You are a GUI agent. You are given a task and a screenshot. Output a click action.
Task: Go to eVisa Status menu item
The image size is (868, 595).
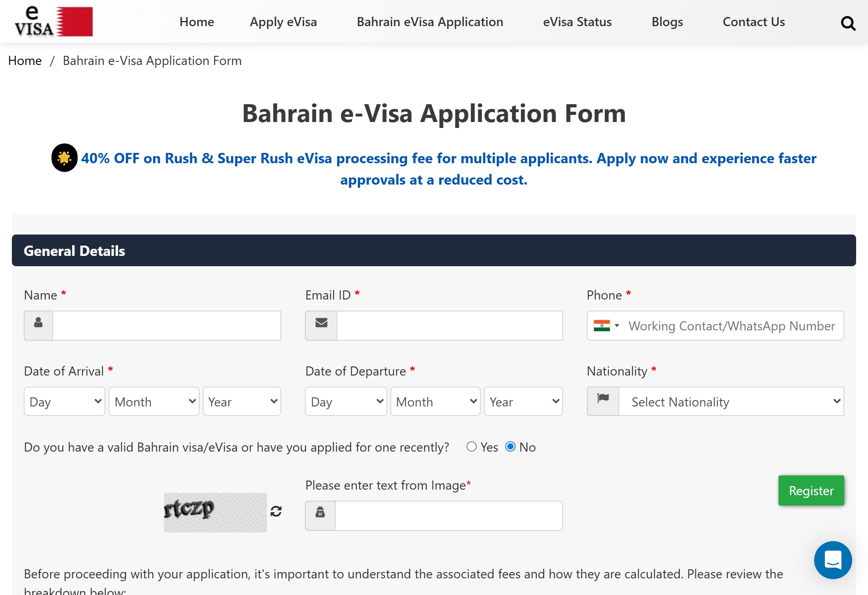point(577,22)
